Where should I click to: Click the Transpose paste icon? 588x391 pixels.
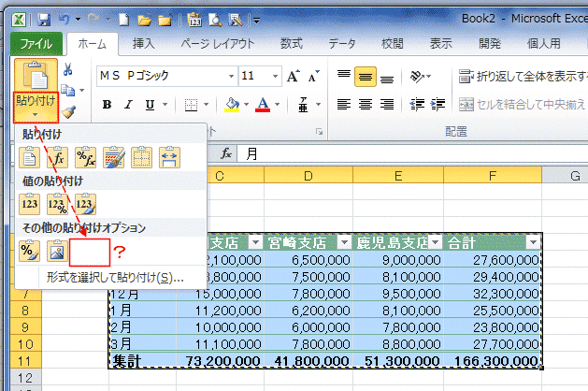coord(169,156)
